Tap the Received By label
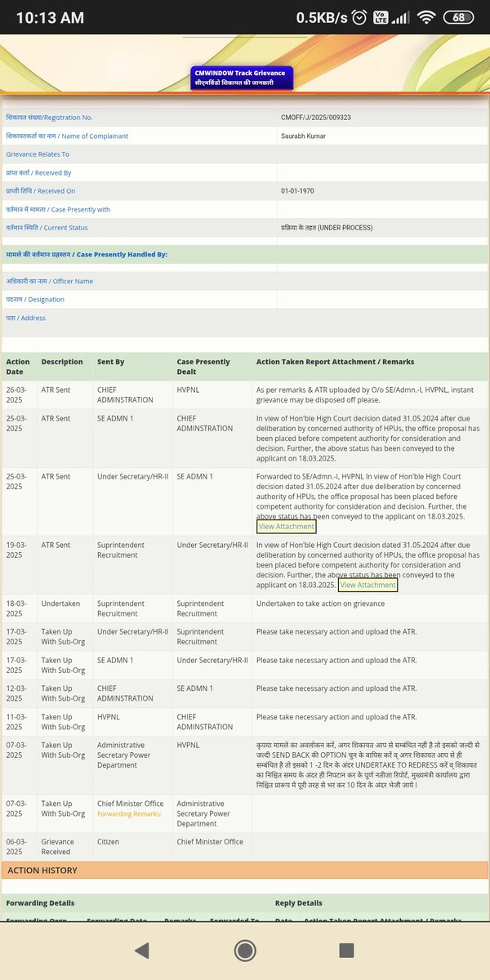This screenshot has width=490, height=980. pos(38,172)
